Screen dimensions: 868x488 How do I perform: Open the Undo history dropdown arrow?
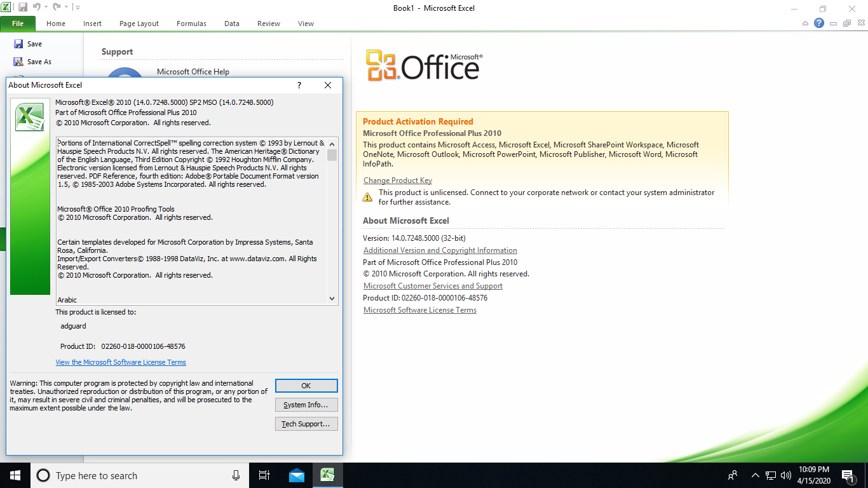tap(46, 8)
